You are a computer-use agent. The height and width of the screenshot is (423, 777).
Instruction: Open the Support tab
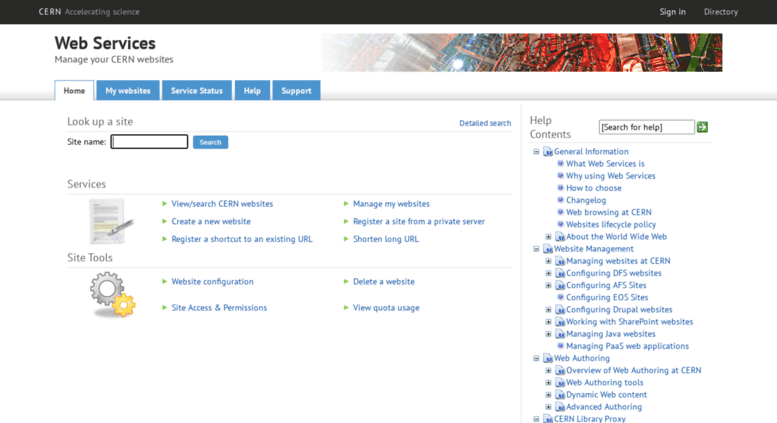pyautogui.click(x=296, y=91)
